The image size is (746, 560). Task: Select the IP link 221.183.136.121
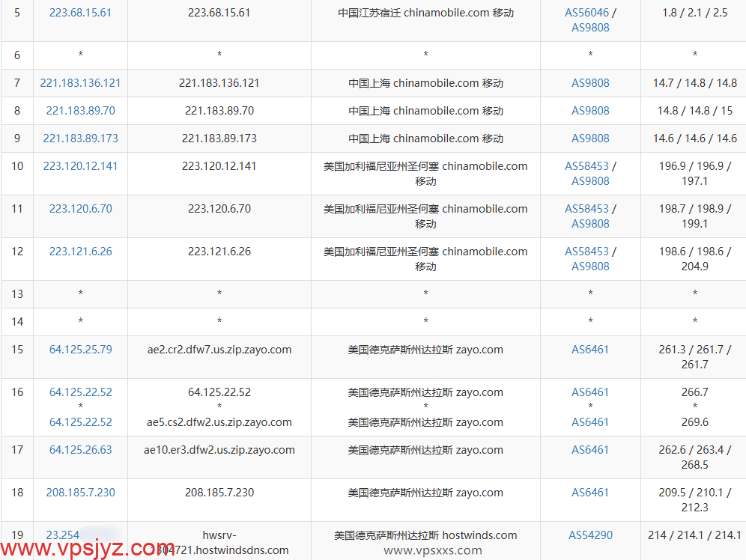pyautogui.click(x=80, y=82)
